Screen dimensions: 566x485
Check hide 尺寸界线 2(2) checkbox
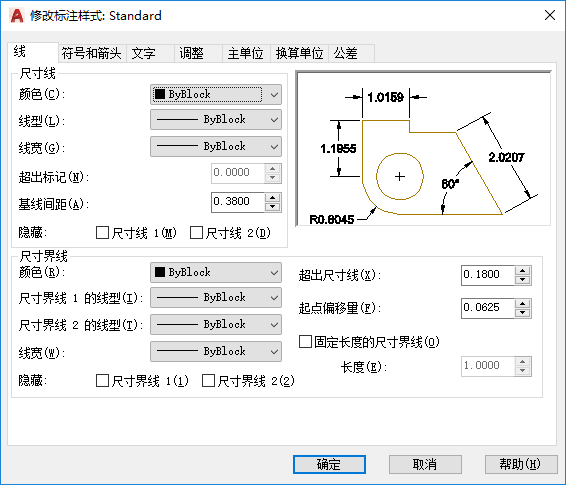click(209, 380)
